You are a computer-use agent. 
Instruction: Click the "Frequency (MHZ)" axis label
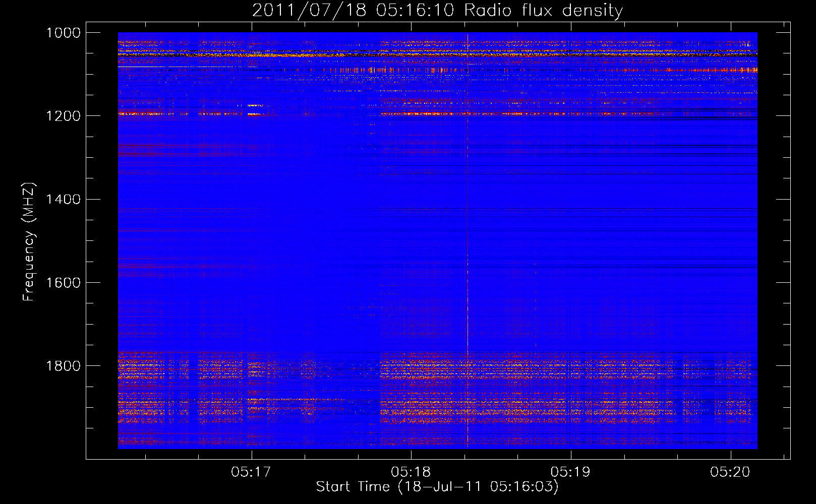tap(29, 242)
